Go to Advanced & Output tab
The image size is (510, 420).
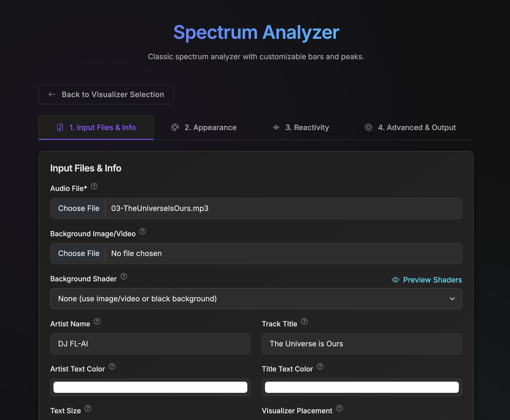(x=410, y=128)
